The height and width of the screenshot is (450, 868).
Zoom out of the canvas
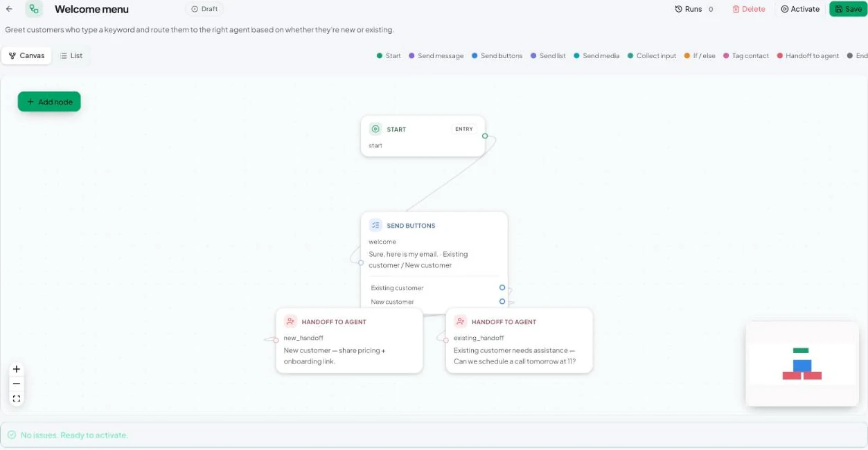point(17,384)
